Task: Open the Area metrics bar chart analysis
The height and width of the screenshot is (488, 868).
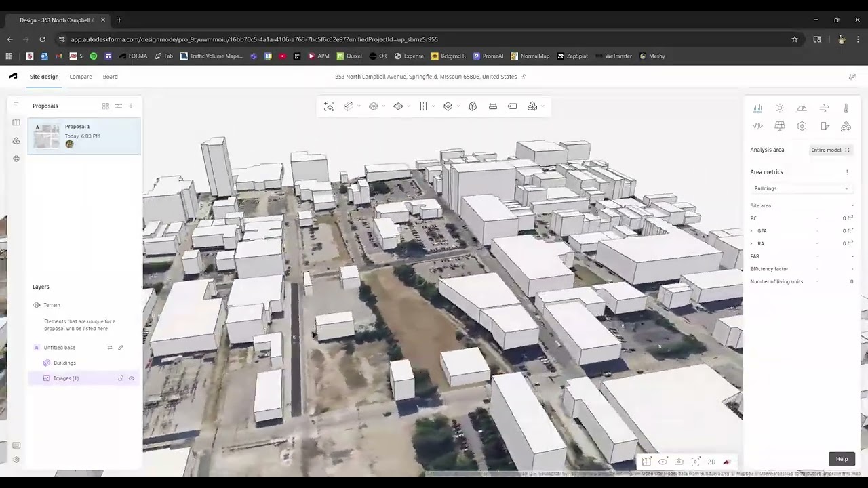Action: 757,108
